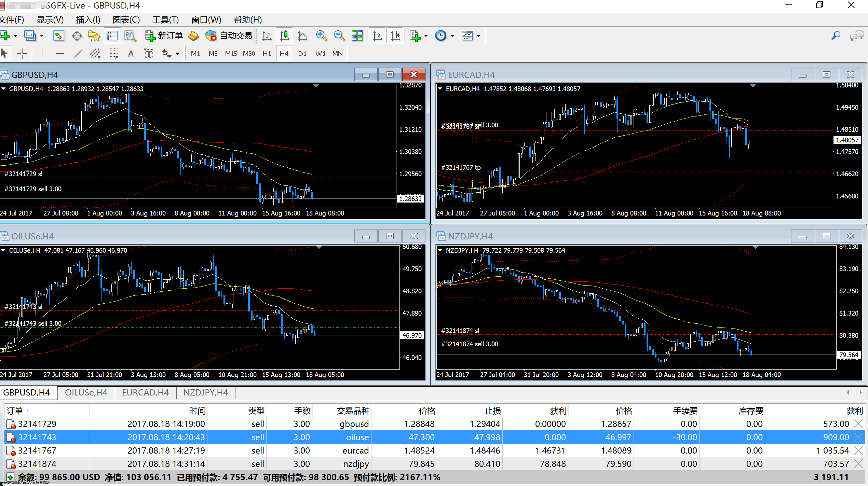
Task: Click the 新订单 new order button
Action: (x=163, y=36)
